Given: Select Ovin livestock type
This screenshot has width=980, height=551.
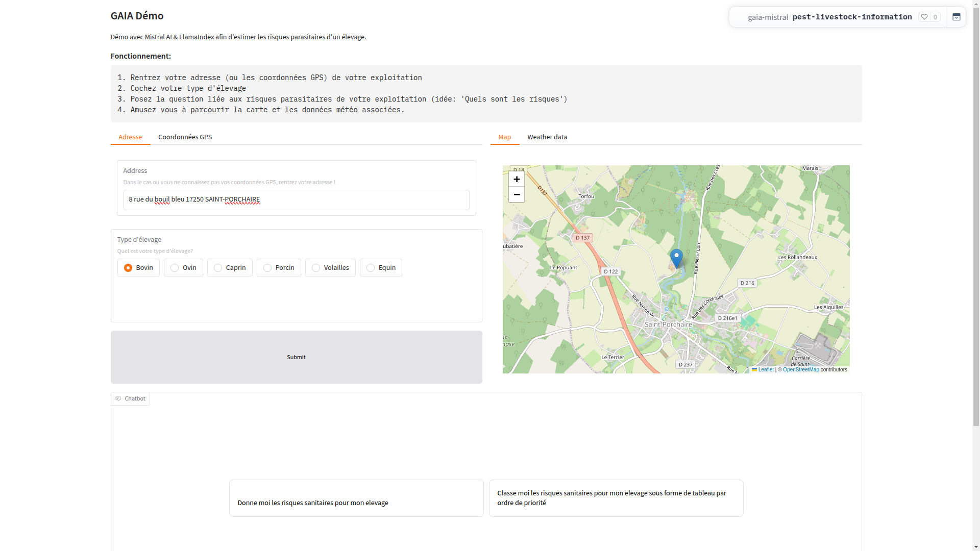Looking at the screenshot, I should (x=183, y=268).
